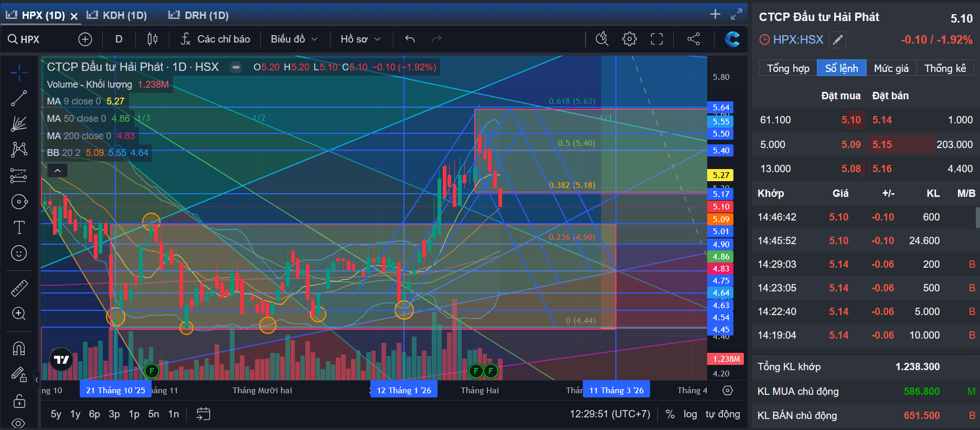Screen dimensions: 980x430
Task: Toggle the tự động auto scale
Action: 723,414
